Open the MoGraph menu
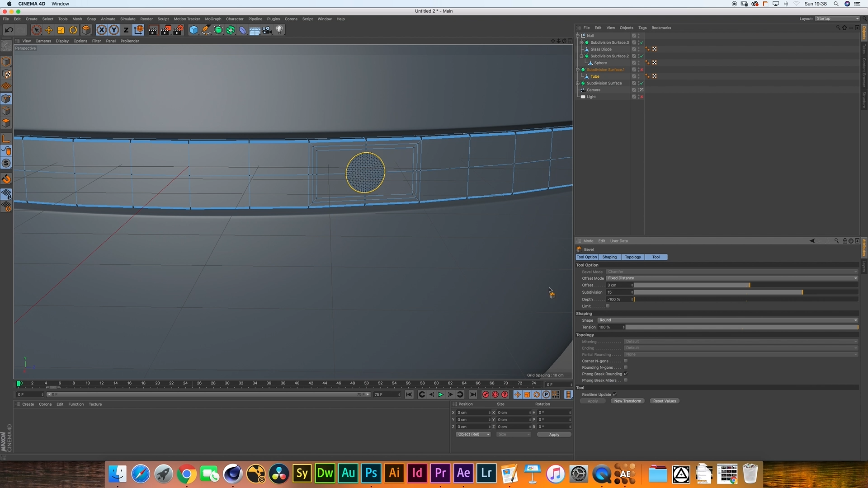 (213, 19)
